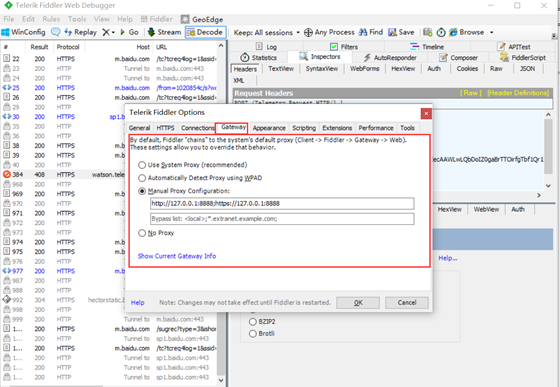
Task: Click right scroll arrow in headers pane
Action: (x=539, y=196)
